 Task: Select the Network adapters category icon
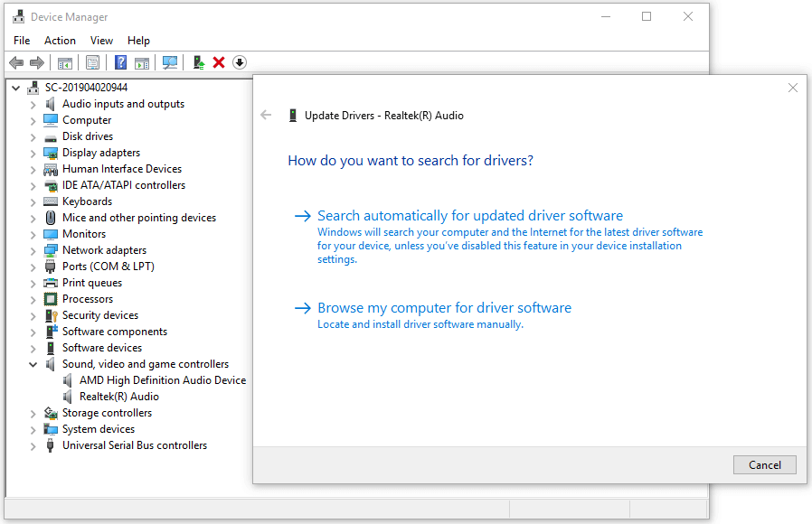pyautogui.click(x=51, y=250)
